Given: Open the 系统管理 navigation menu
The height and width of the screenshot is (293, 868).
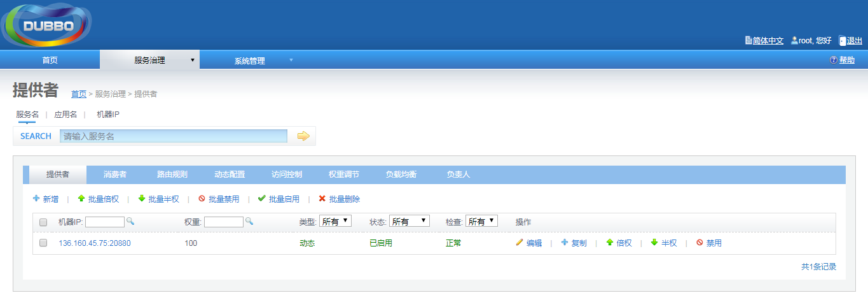Looking at the screenshot, I should (x=249, y=61).
